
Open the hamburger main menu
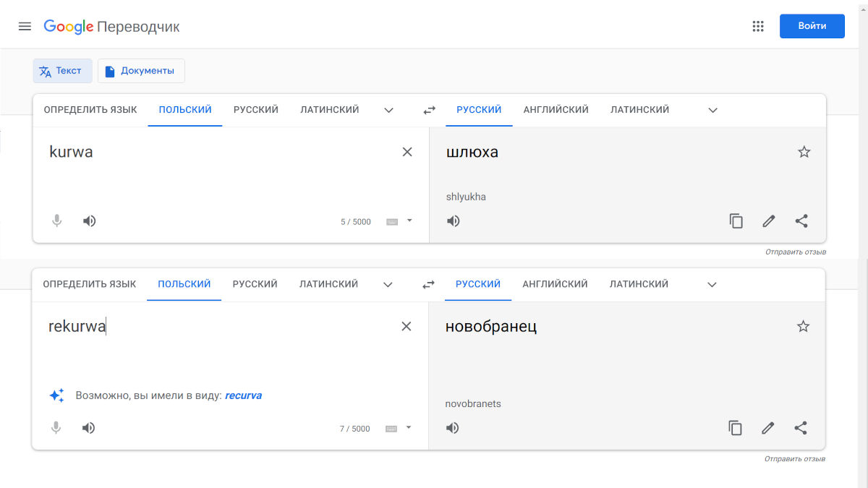[25, 26]
